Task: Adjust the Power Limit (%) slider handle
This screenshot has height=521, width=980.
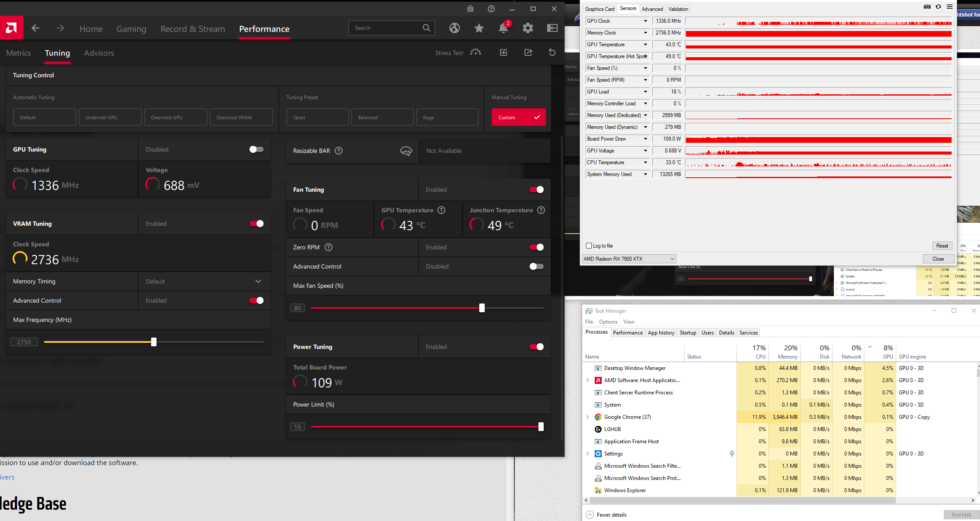Action: tap(541, 427)
